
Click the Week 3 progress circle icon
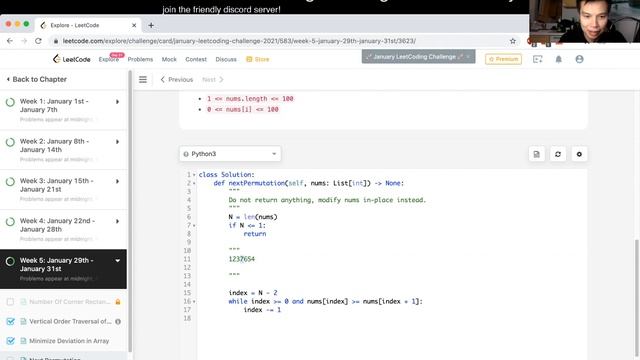(10, 182)
